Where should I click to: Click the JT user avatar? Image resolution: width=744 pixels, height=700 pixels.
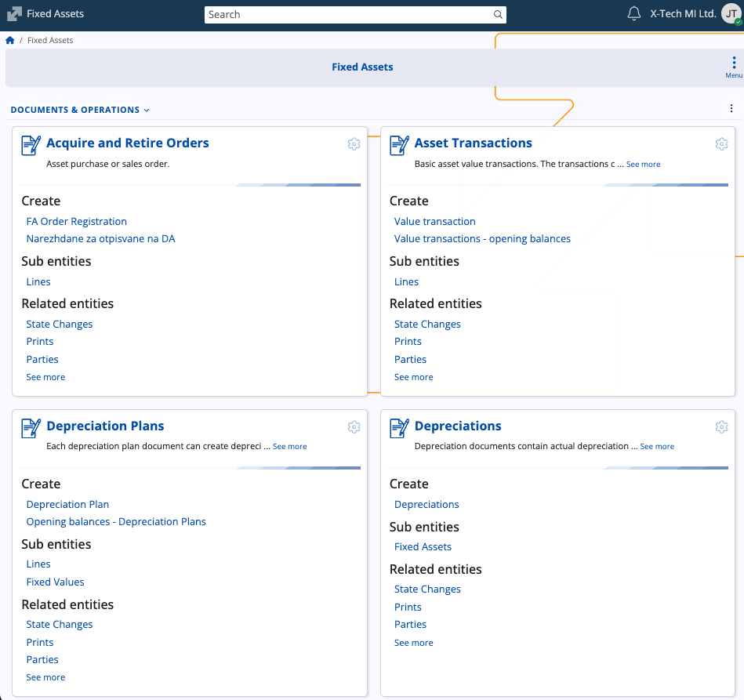click(x=731, y=14)
